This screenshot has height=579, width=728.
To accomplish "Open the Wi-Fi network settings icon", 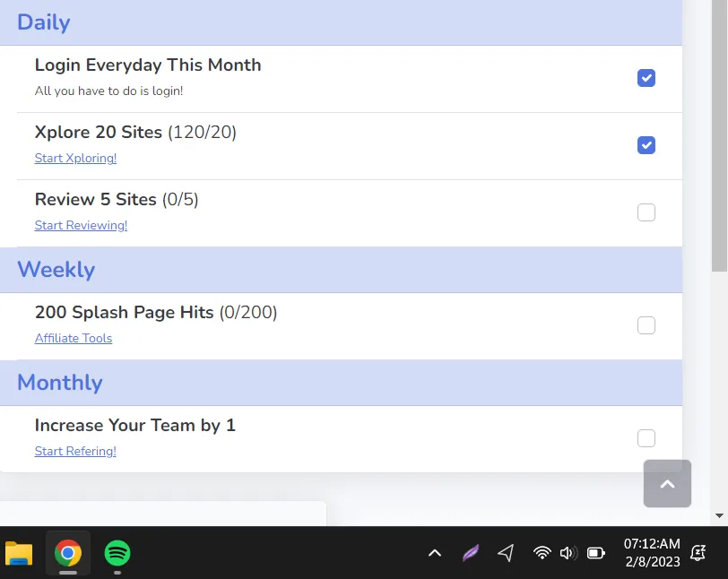I will pos(542,553).
